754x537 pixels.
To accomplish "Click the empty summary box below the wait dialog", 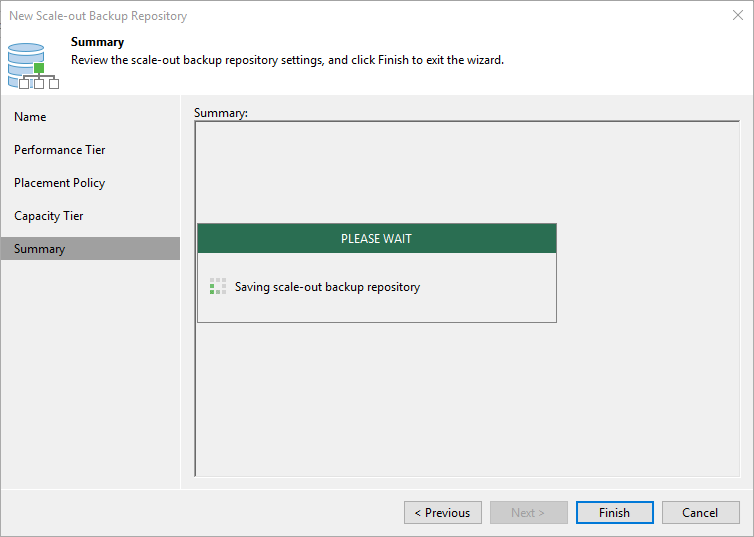I will point(465,400).
